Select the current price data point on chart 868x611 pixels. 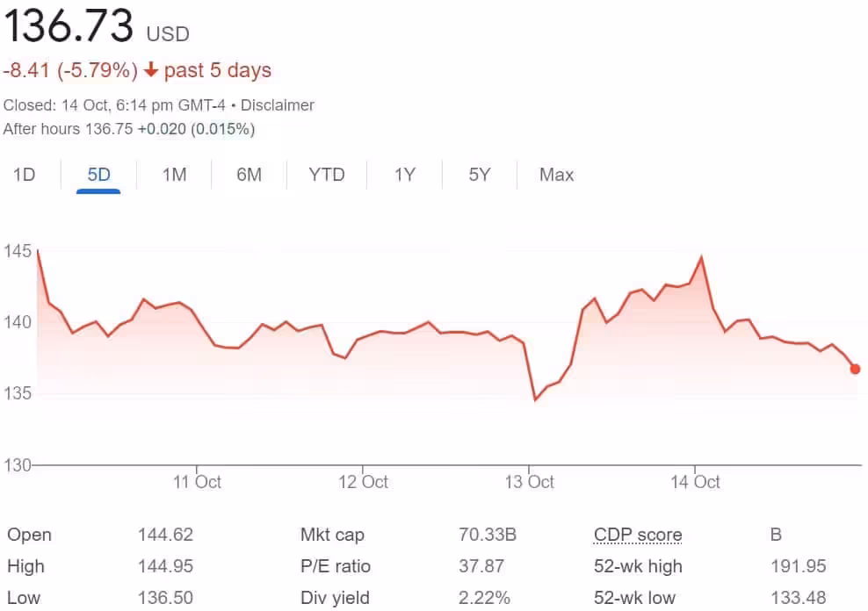click(x=856, y=370)
